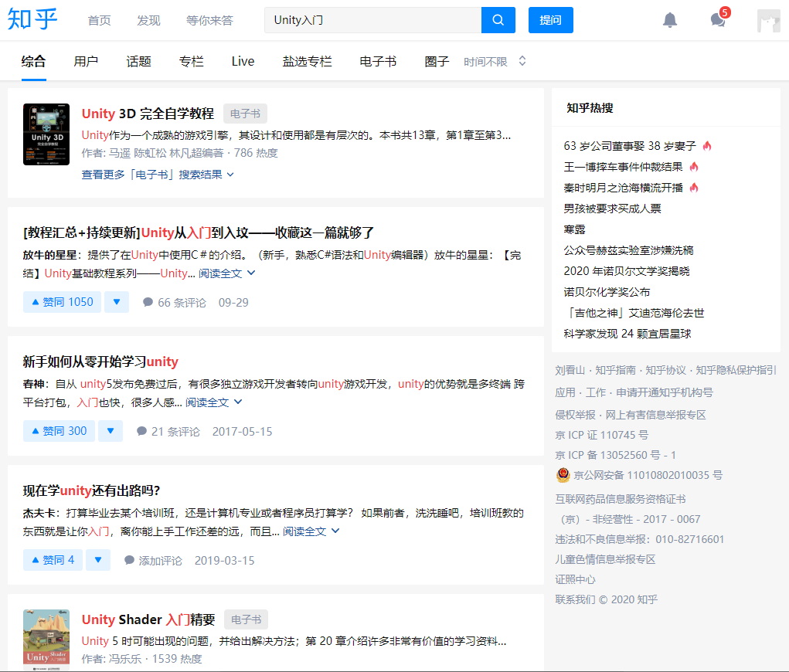Expand 查看更多「电子书」搜索结果
Screen dimensions: 789x672
pos(158,175)
